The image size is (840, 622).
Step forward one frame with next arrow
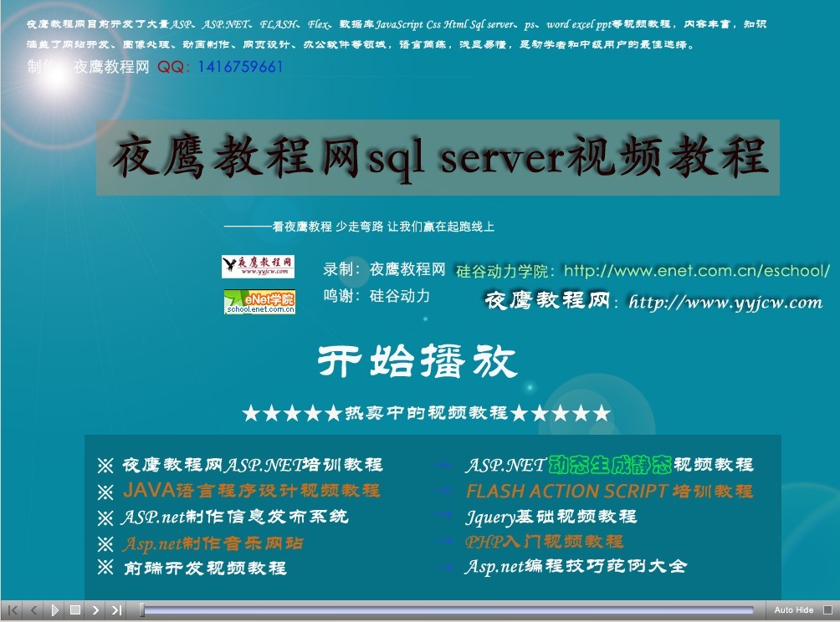coord(95,609)
